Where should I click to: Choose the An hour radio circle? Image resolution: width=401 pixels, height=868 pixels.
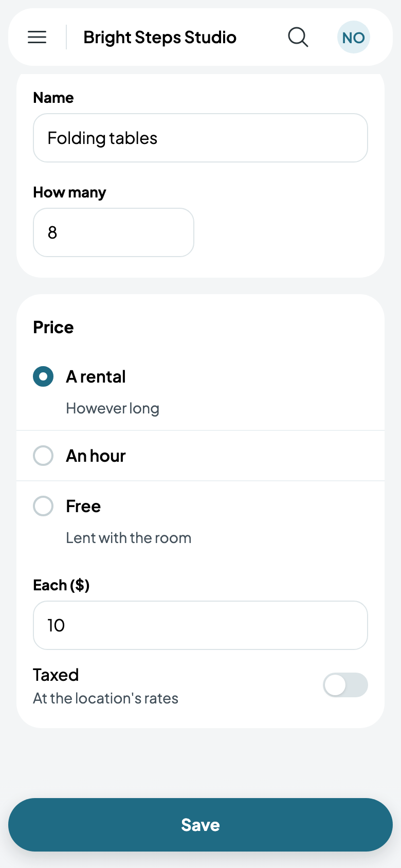click(43, 456)
